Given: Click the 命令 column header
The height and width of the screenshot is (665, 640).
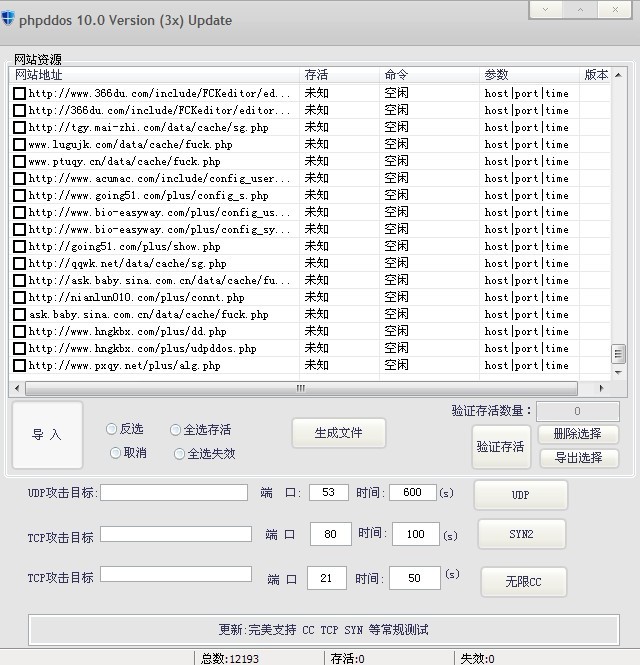Looking at the screenshot, I should coord(429,75).
